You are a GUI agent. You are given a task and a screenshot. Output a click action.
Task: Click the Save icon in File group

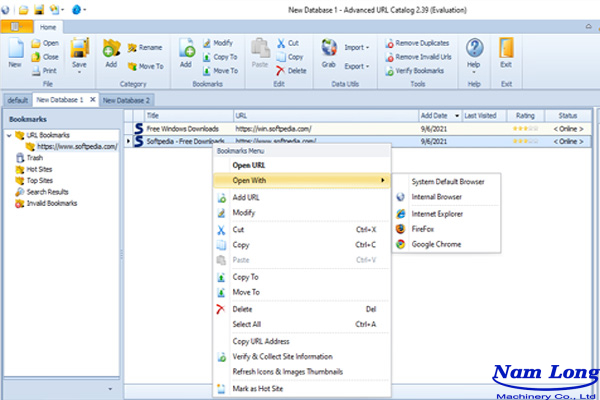79,50
